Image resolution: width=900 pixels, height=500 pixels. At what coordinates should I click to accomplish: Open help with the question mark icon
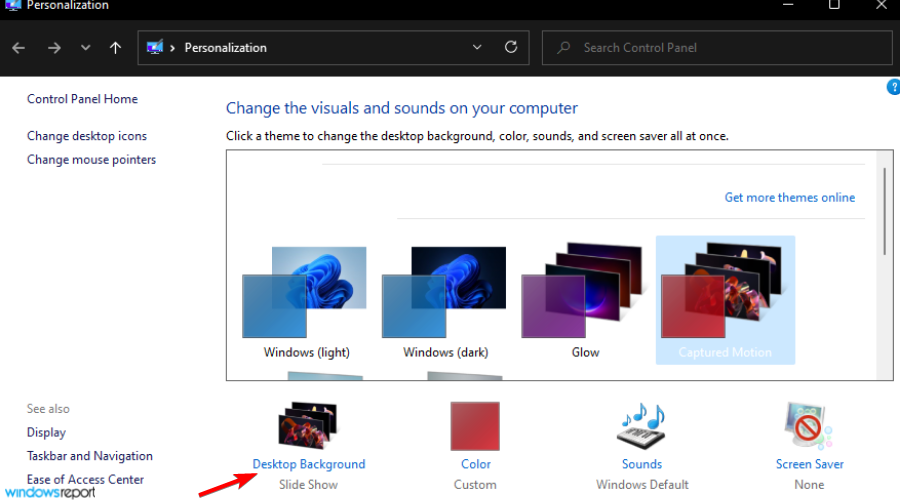pyautogui.click(x=893, y=87)
